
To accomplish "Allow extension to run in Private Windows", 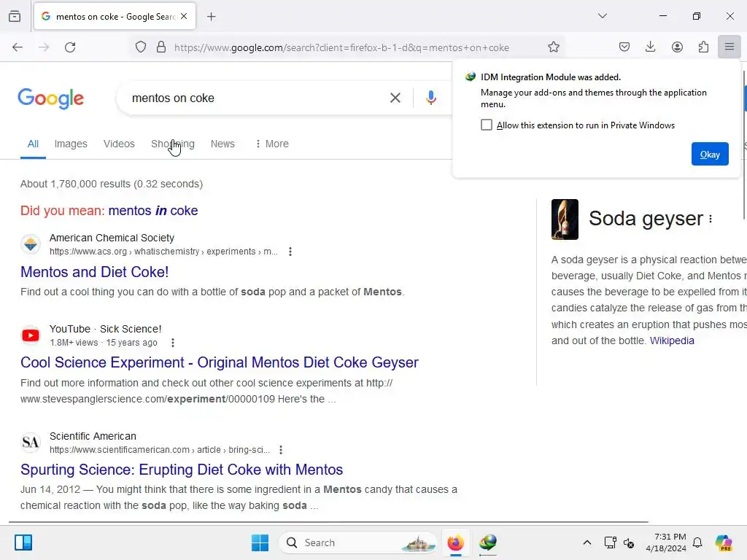I will tap(487, 125).
